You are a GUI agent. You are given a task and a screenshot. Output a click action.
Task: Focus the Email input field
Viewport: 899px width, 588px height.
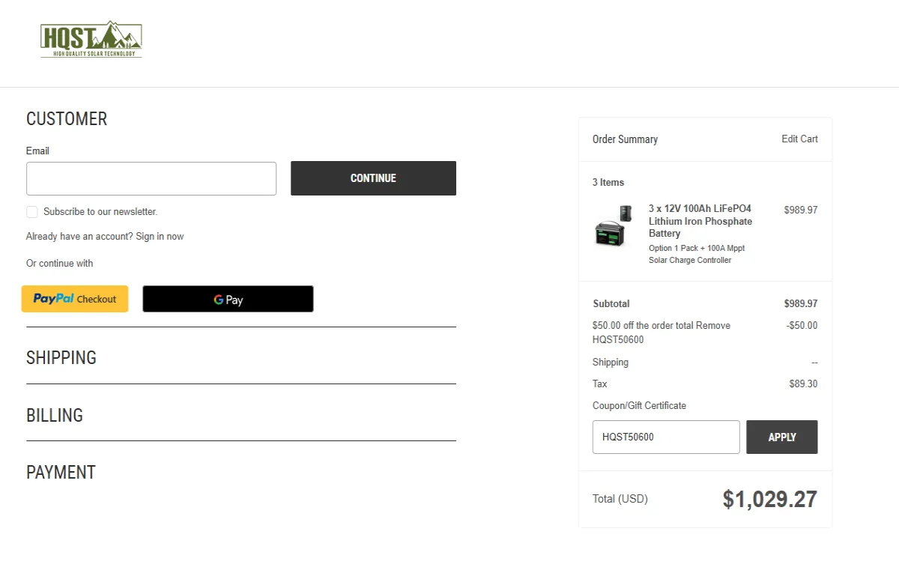151,178
